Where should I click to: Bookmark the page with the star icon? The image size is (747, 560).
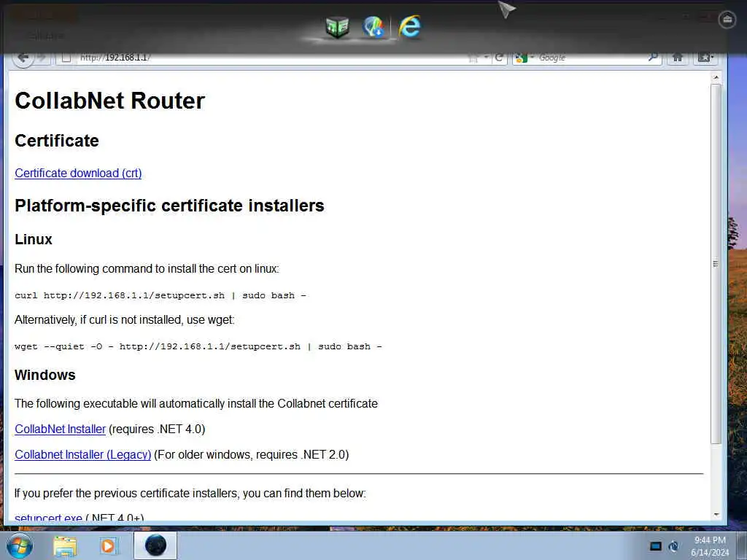tap(473, 58)
